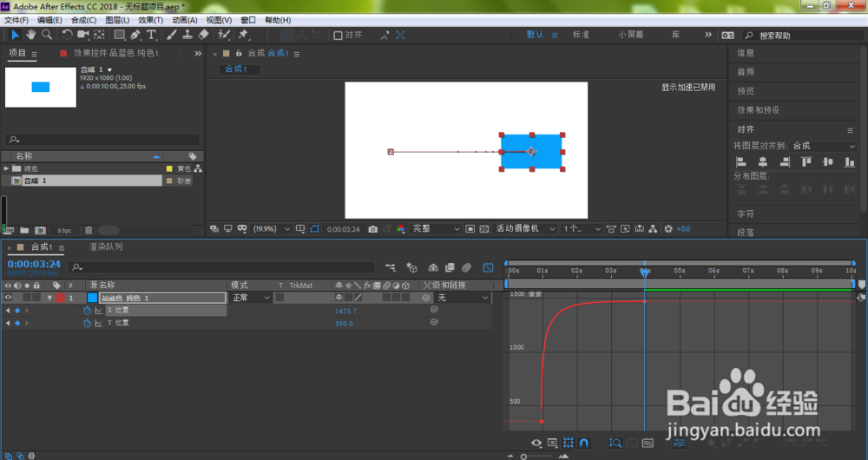The image size is (868, 460).
Task: Click the new folder icon in project panel
Action: [x=24, y=230]
